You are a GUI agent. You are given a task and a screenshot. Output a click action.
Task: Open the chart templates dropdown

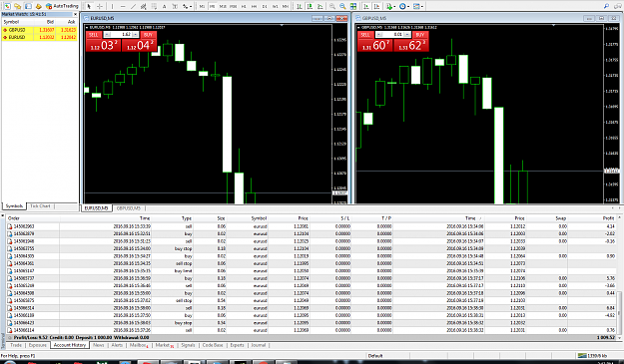click(418, 6)
